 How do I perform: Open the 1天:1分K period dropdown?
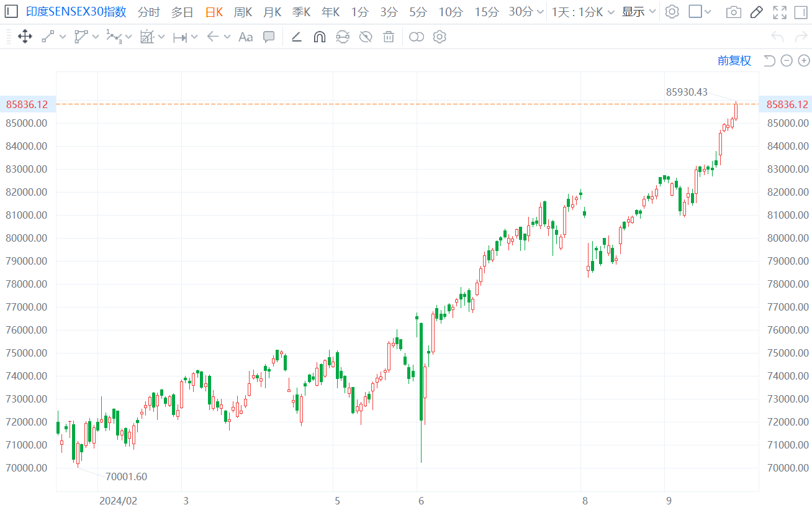point(583,12)
